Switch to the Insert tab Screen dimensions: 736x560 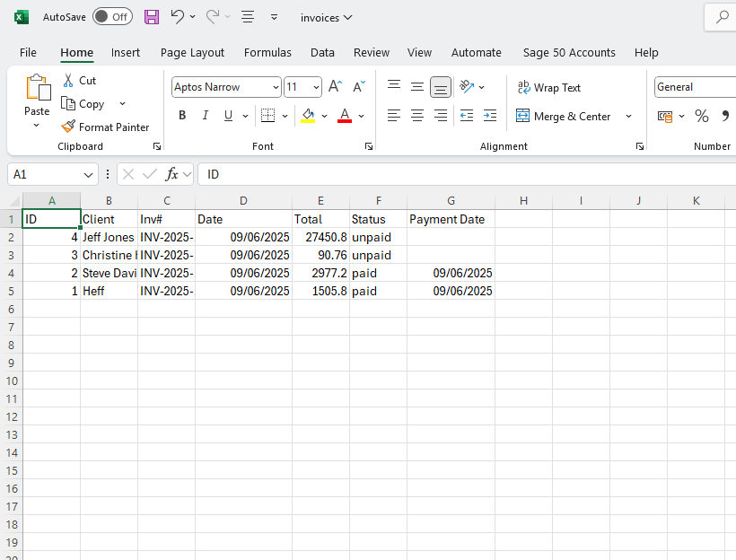pos(126,53)
